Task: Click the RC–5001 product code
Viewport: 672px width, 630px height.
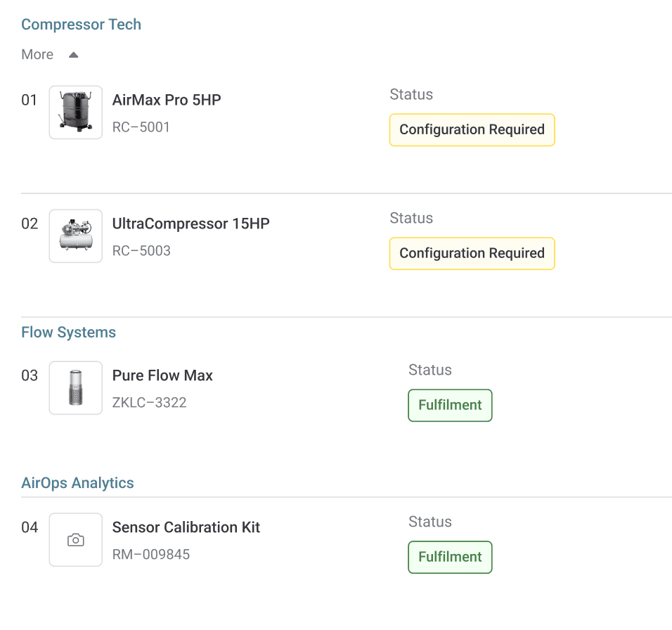Action: coord(141,127)
